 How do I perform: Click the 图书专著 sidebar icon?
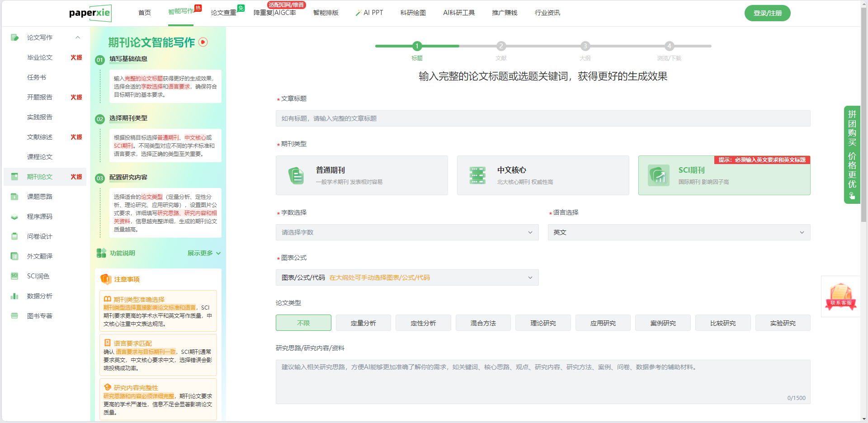pyautogui.click(x=14, y=316)
